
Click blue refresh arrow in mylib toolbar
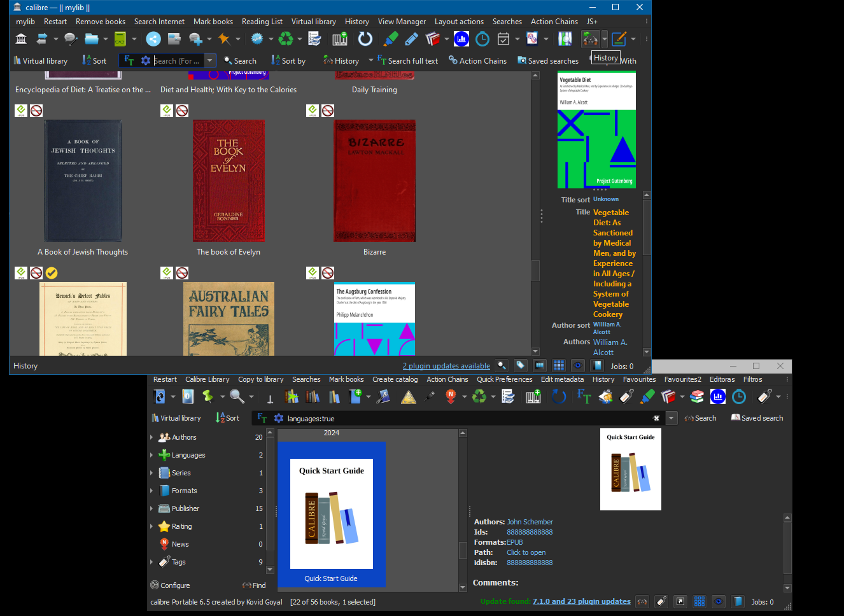tap(365, 39)
